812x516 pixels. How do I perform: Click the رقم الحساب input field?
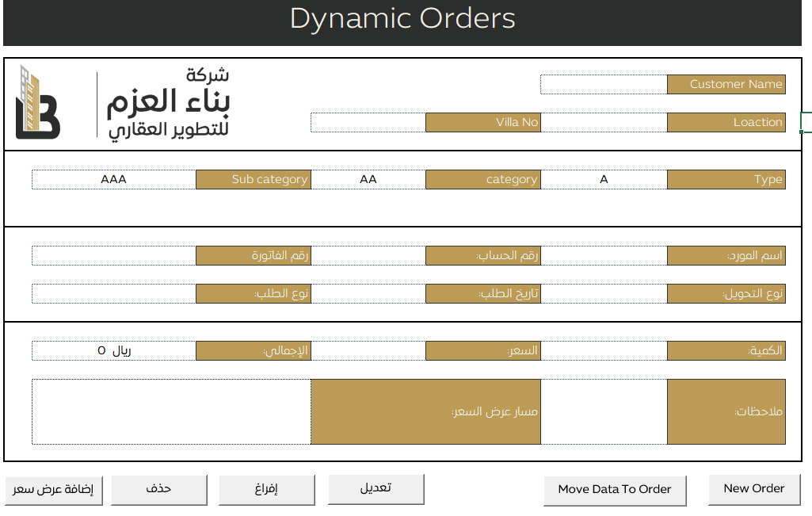[x=368, y=256]
